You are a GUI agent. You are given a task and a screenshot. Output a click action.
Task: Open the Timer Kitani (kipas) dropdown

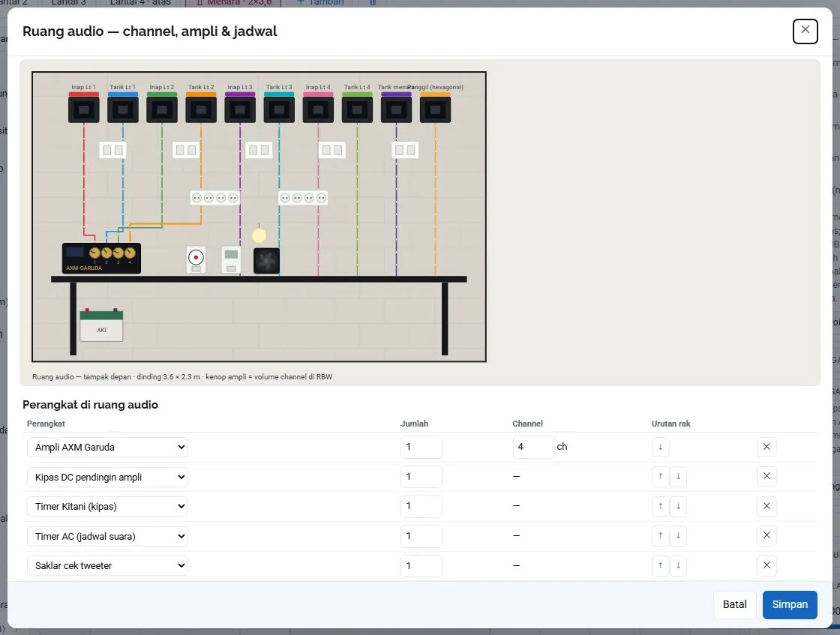coord(107,507)
